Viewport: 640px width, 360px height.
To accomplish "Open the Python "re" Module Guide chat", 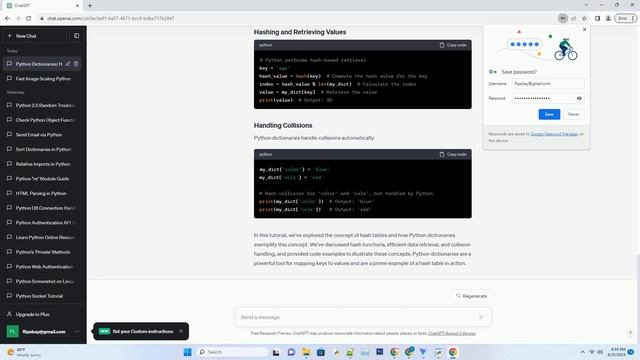I will [43, 179].
